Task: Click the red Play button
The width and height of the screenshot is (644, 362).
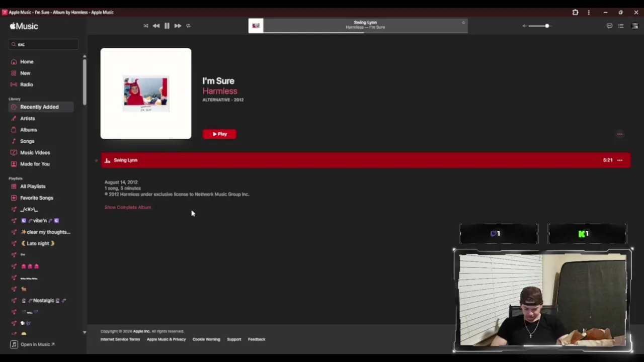Action: pos(219,134)
